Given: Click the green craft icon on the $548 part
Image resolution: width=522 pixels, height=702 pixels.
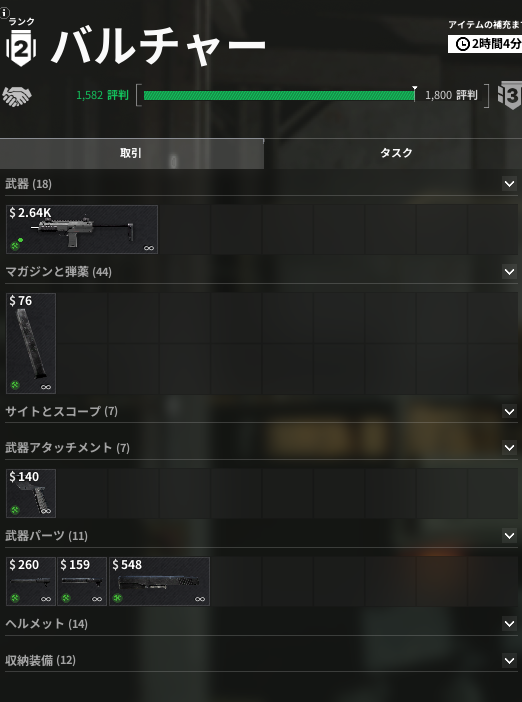Looking at the screenshot, I should coord(117,598).
